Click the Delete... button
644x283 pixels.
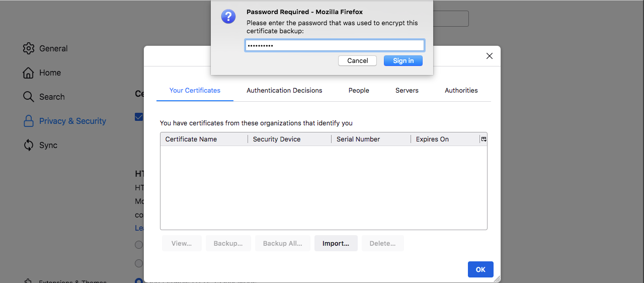(383, 243)
